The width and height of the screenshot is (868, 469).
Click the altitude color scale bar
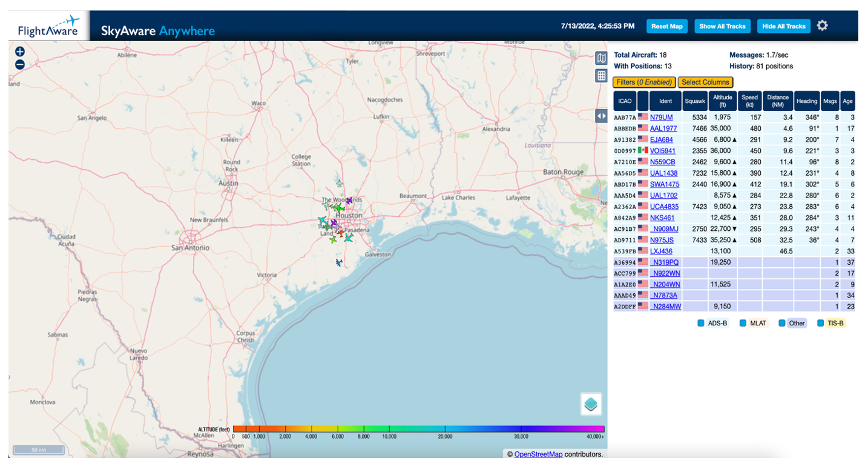pyautogui.click(x=419, y=429)
